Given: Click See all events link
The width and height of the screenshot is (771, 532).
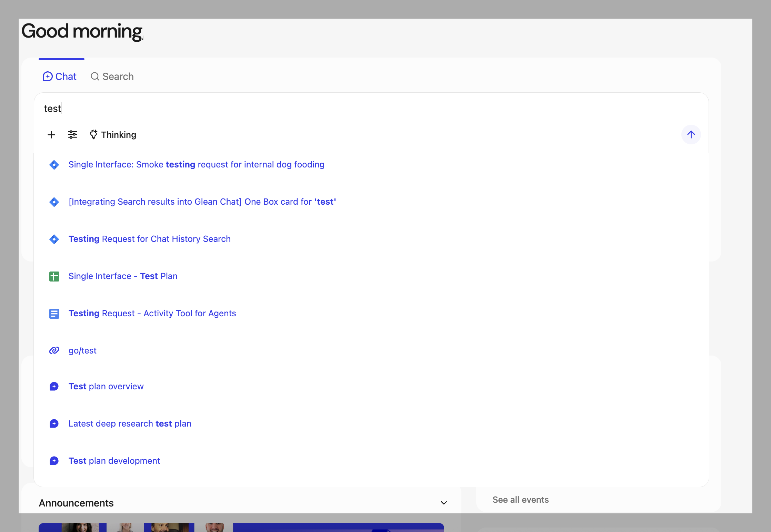Looking at the screenshot, I should coord(520,500).
